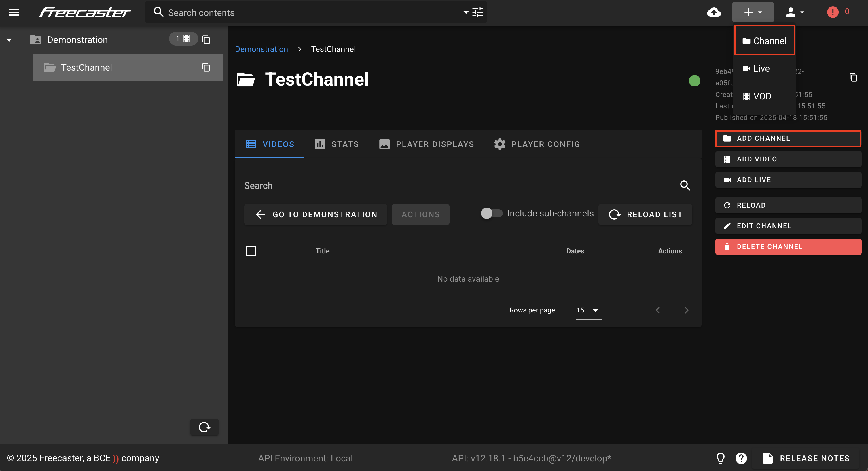Image resolution: width=868 pixels, height=471 pixels.
Task: Click the TestChannel breadcrumb text
Action: coord(333,49)
